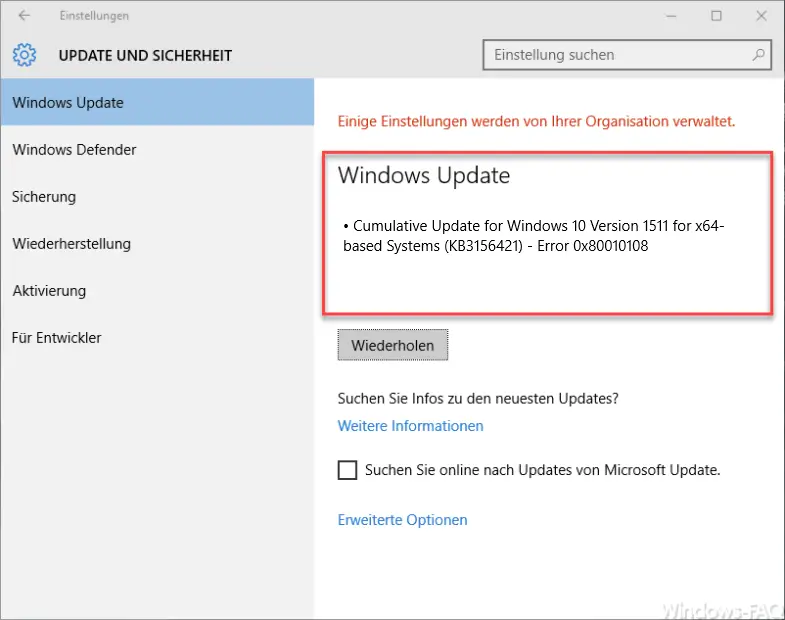
Task: Open the Für Entwickler section
Action: tap(157, 338)
